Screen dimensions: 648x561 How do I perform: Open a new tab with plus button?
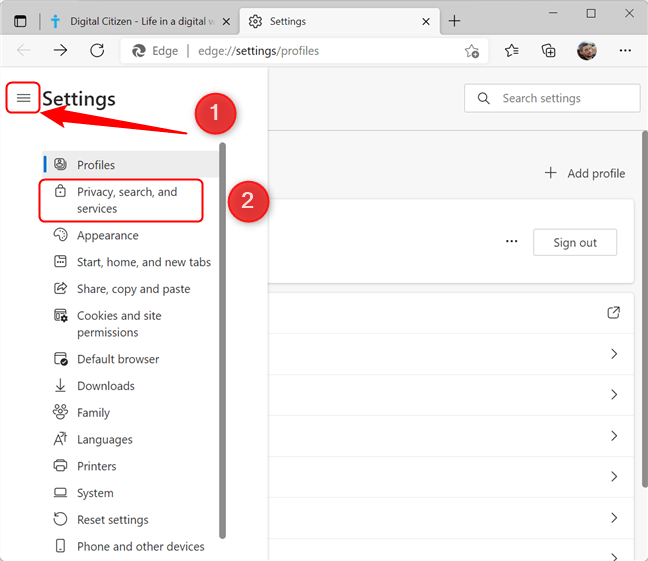click(454, 21)
